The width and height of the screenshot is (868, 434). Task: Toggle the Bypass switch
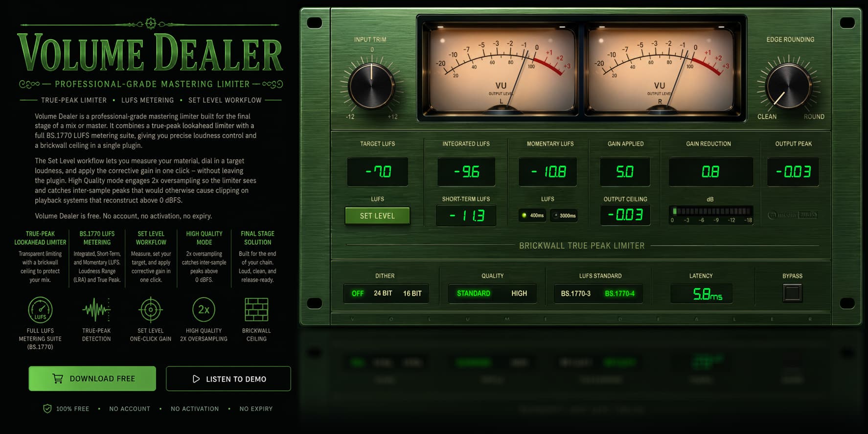tap(792, 293)
